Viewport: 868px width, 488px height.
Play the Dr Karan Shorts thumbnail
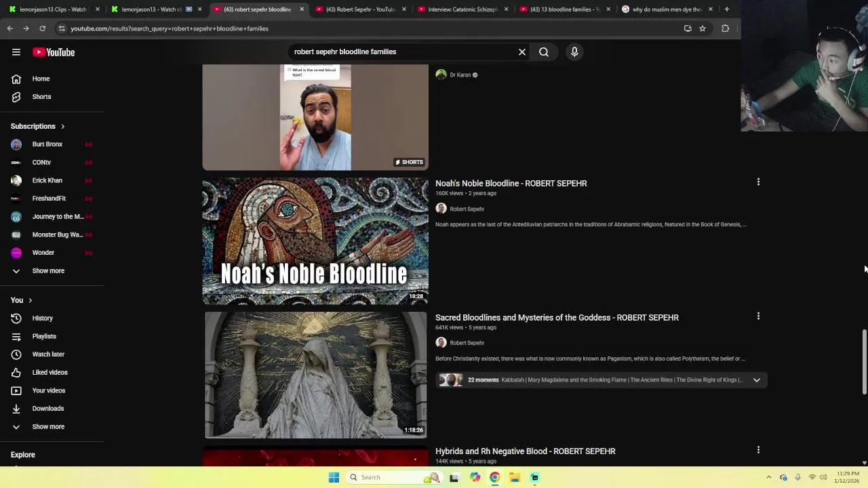tap(315, 117)
